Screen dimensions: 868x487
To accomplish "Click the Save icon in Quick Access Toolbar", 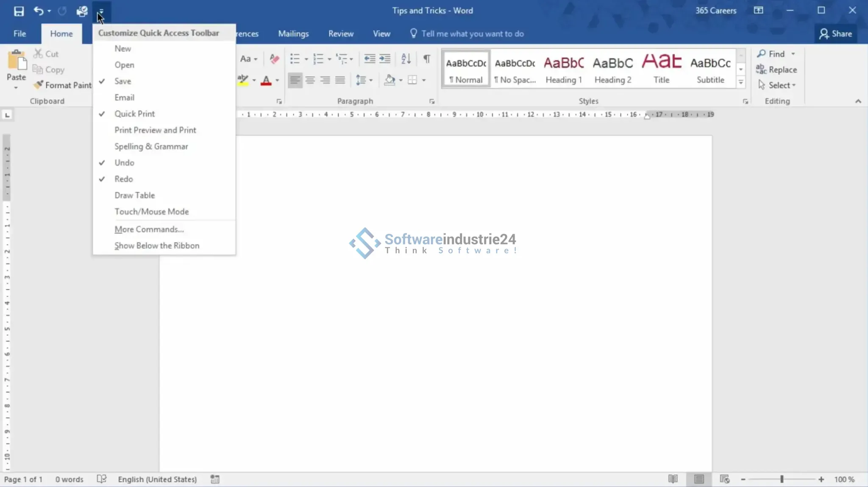I will point(19,11).
